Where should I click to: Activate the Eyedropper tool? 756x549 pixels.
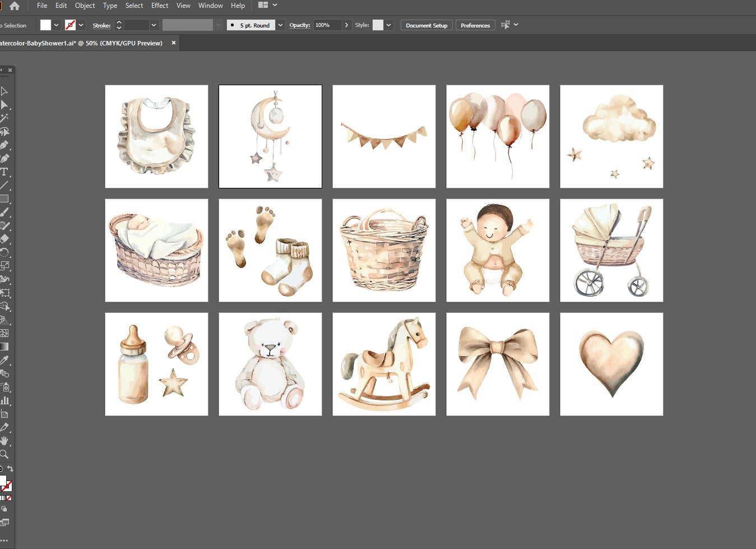click(x=4, y=360)
